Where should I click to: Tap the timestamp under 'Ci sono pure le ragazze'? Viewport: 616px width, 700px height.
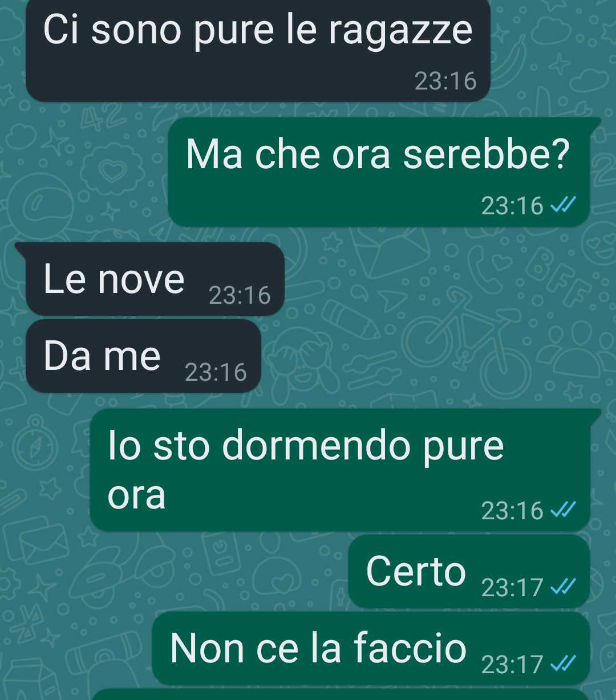445,81
